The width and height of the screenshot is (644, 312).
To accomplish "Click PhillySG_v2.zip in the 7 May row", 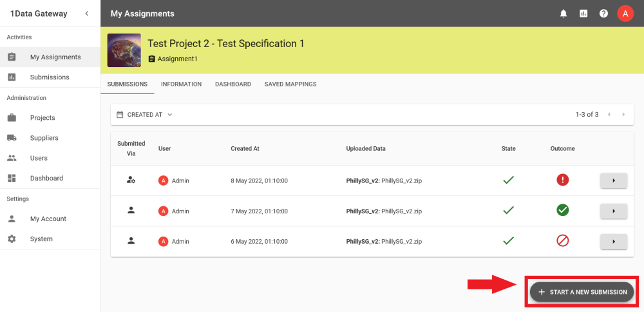I will [x=402, y=211].
